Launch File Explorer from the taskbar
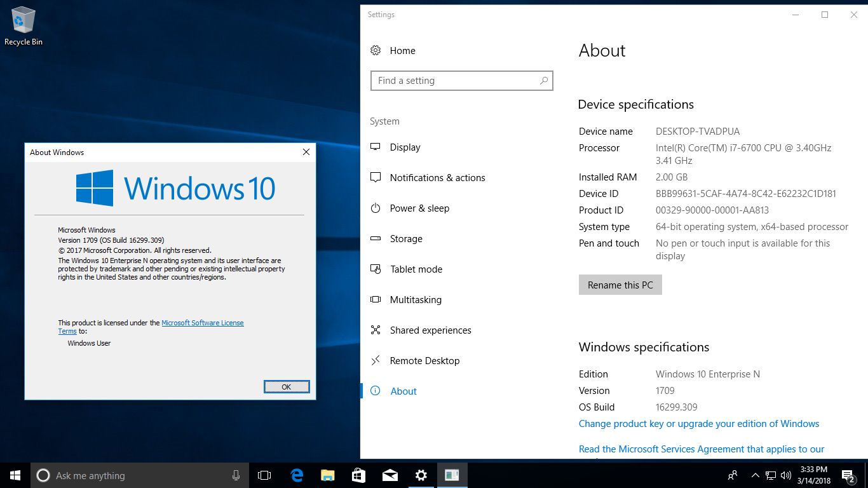This screenshot has height=488, width=868. [x=328, y=475]
